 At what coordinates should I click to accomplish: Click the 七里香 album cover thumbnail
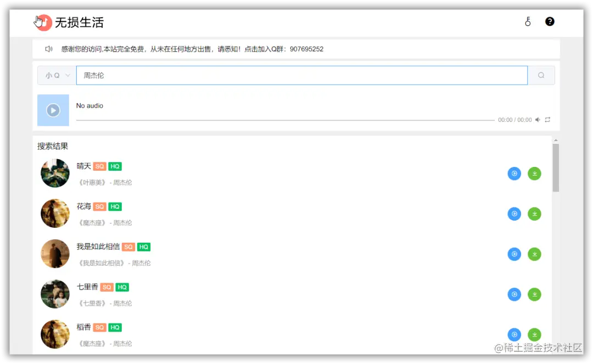click(x=55, y=294)
